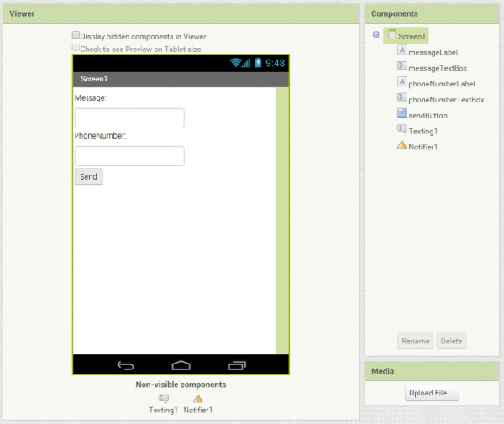Check the Preview on Tablet size option

tap(76, 48)
